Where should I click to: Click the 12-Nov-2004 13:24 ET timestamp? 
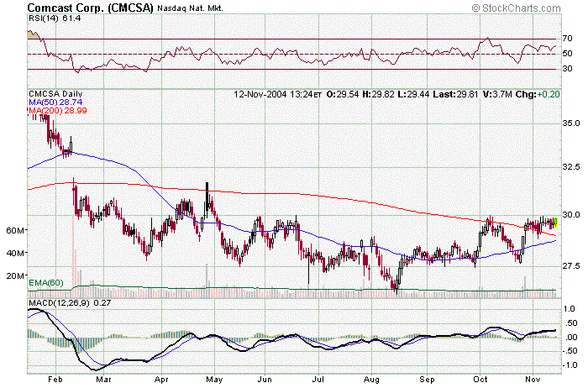pyautogui.click(x=277, y=94)
